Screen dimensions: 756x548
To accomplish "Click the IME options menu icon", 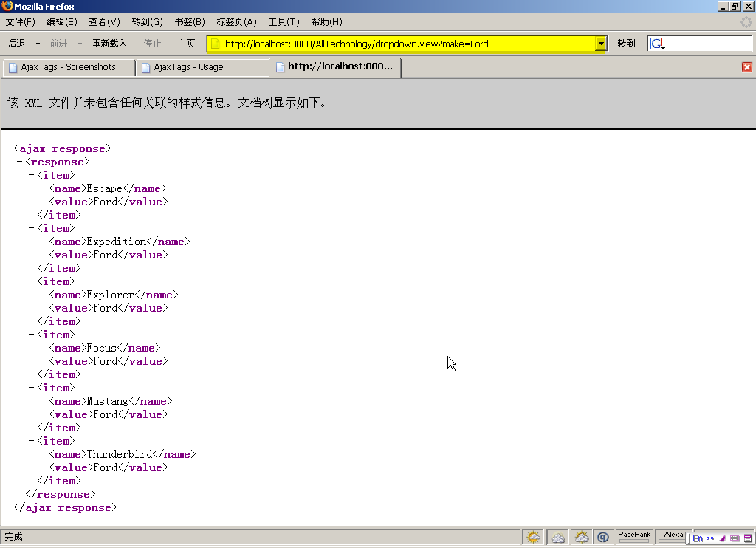I will [748, 538].
